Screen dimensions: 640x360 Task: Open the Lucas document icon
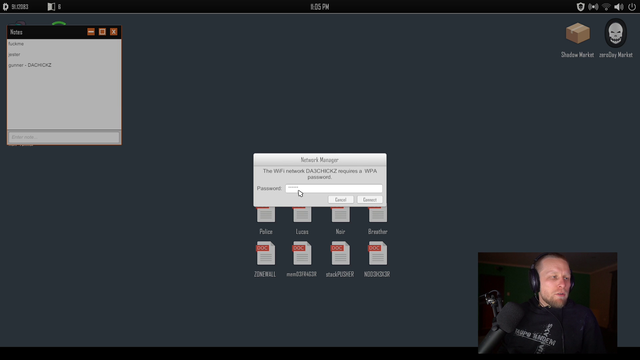click(302, 215)
